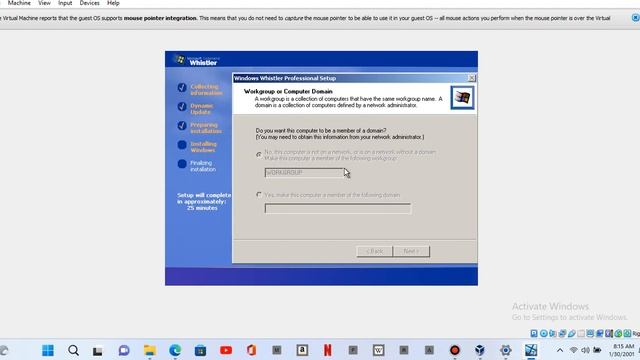Select the join-a-domain radio button
Image resolution: width=640 pixels, height=360 pixels.
[x=258, y=195]
